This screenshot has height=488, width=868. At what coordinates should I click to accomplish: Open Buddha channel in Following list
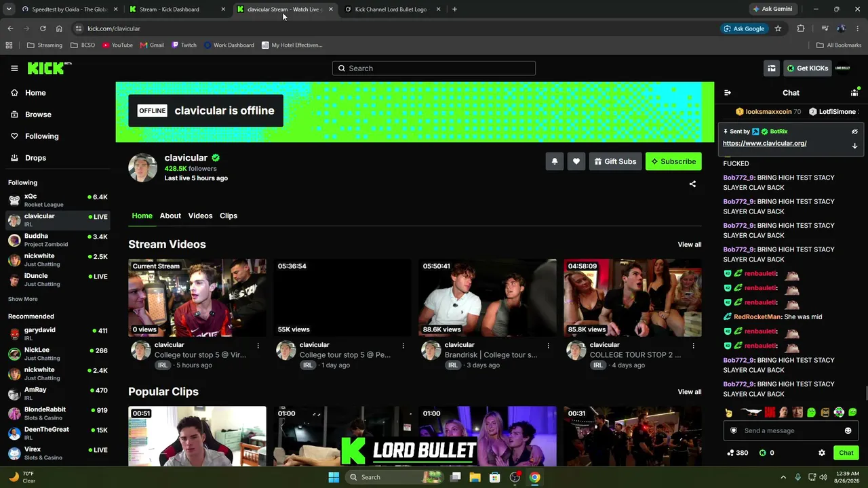tap(58, 240)
